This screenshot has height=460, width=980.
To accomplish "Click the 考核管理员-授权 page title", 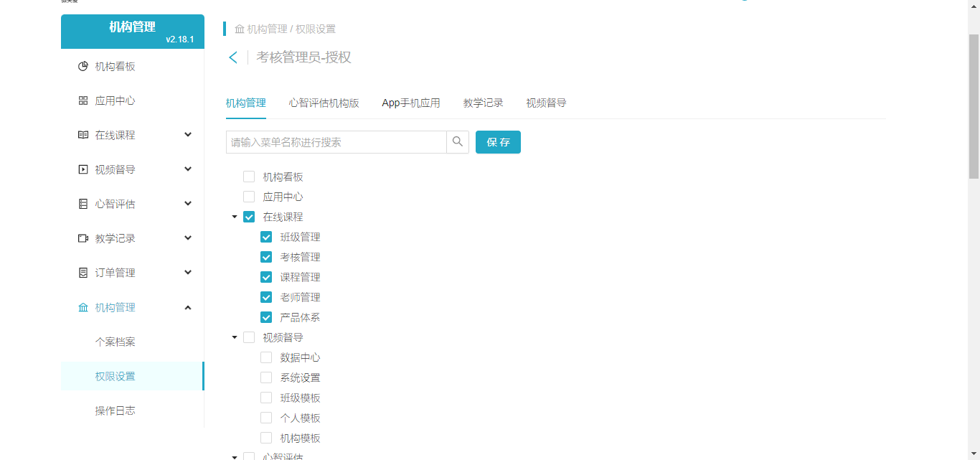I will pos(304,57).
